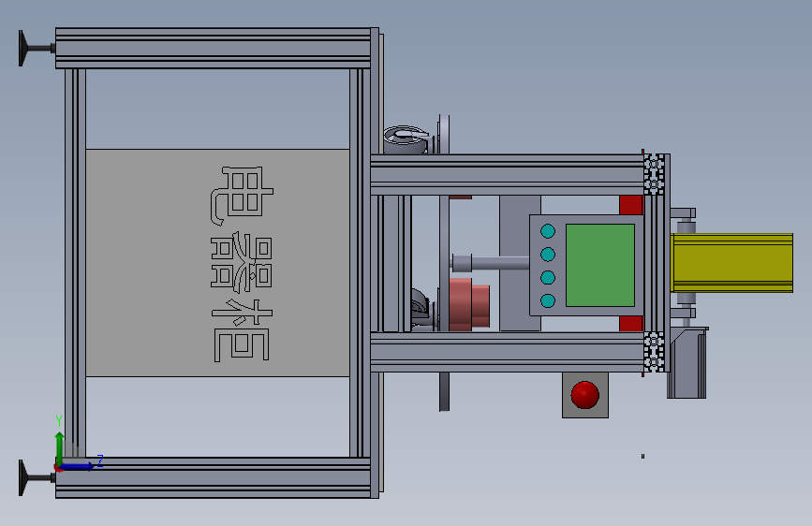This screenshot has height=526, width=812.
Task: Select the red emergency stop mushroom button
Action: click(585, 395)
